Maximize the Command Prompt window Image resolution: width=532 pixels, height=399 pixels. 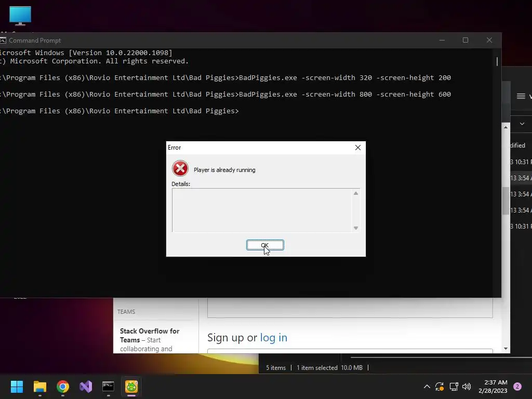click(x=465, y=40)
